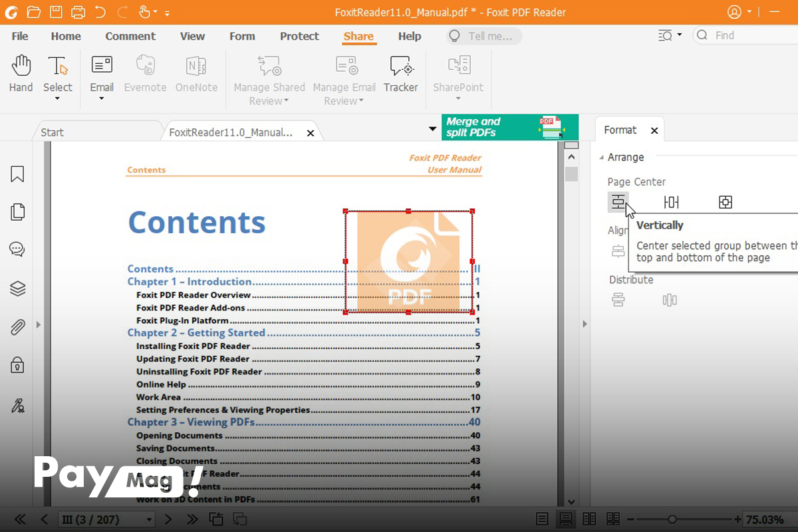
Task: Open the Bookmarks panel in the sidebar
Action: click(x=17, y=174)
